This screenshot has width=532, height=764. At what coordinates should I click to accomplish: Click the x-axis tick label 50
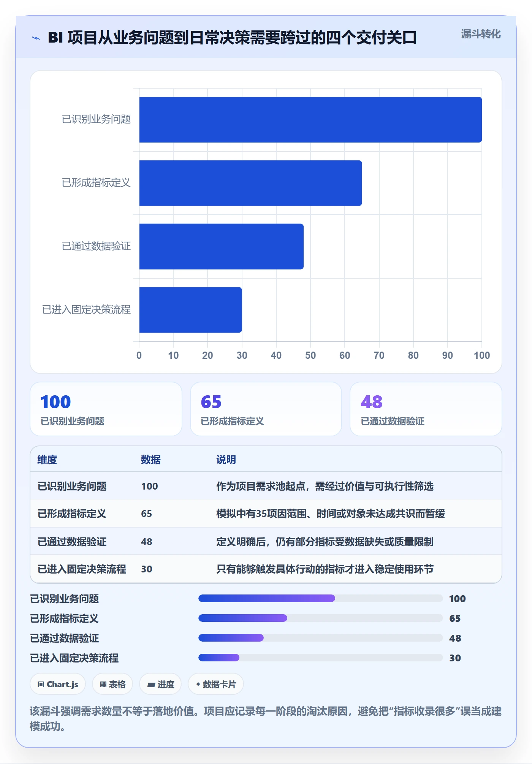tap(310, 355)
